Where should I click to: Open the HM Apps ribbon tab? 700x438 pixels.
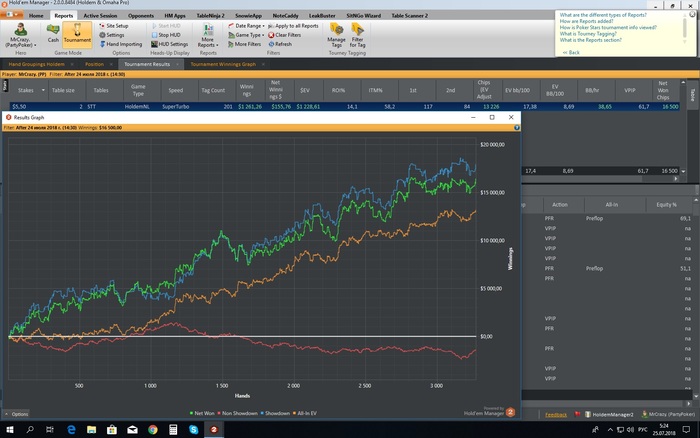[x=175, y=16]
